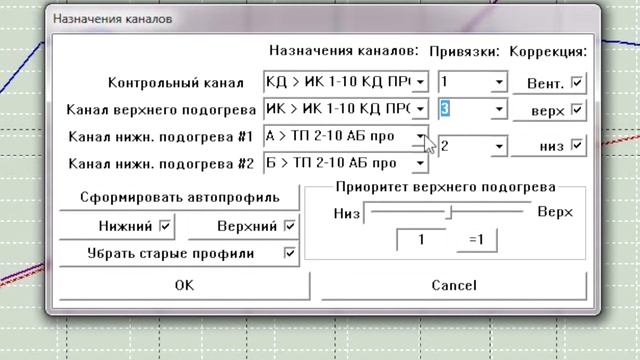
Task: Click the Сформировать автопрофиль button
Action: 180,198
